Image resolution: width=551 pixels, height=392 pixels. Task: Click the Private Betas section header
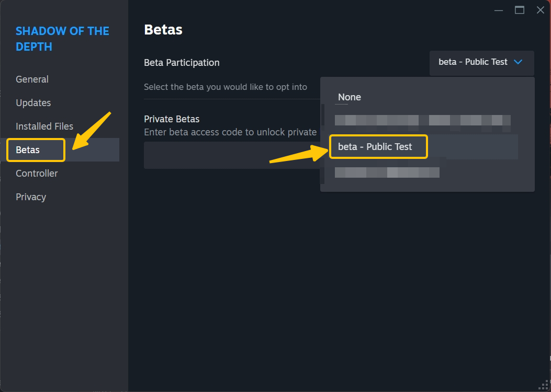coord(172,119)
